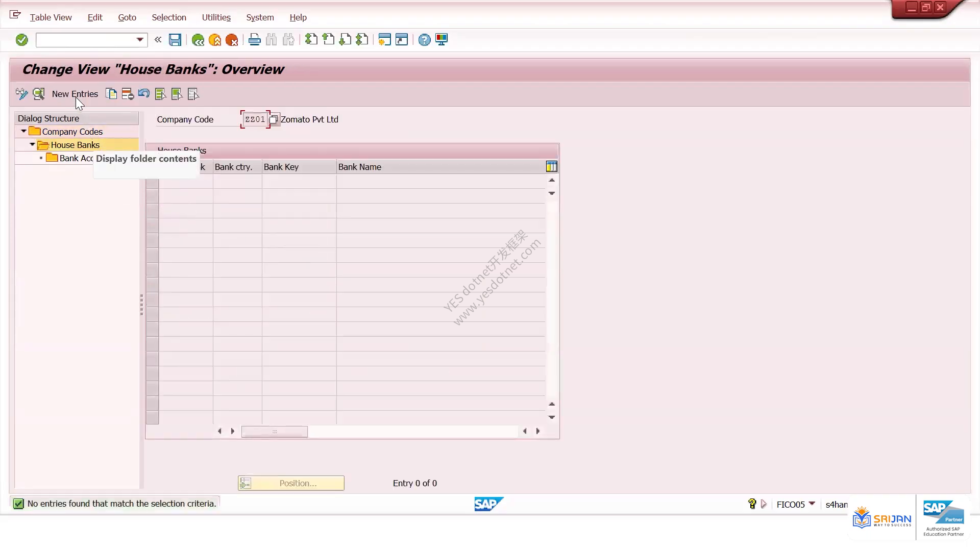
Task: Open the Utilities menu
Action: click(x=216, y=17)
